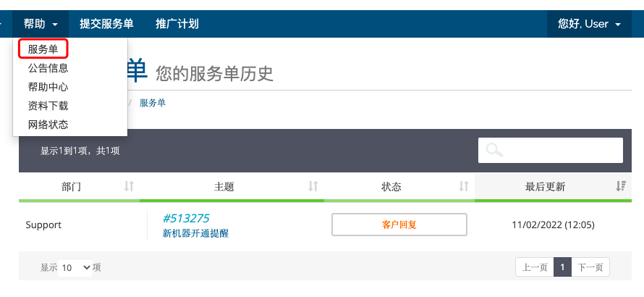
Task: Open 推广计划 in the top navigation
Action: [177, 24]
